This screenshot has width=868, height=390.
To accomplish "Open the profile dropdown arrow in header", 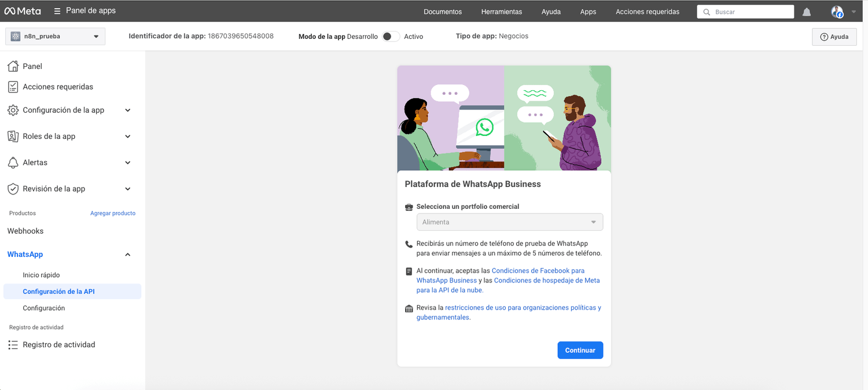I will [853, 12].
